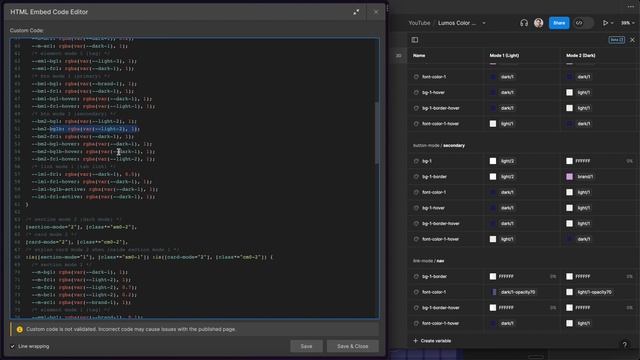The height and width of the screenshot is (360, 640).
Task: Select font-color-1 name in dark/1-opacity70 row
Action: pyautogui.click(x=434, y=292)
